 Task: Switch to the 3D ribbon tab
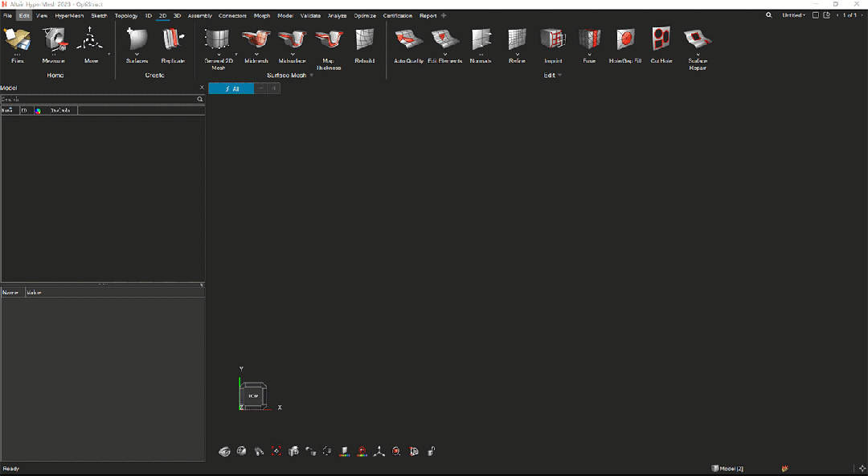click(x=177, y=15)
